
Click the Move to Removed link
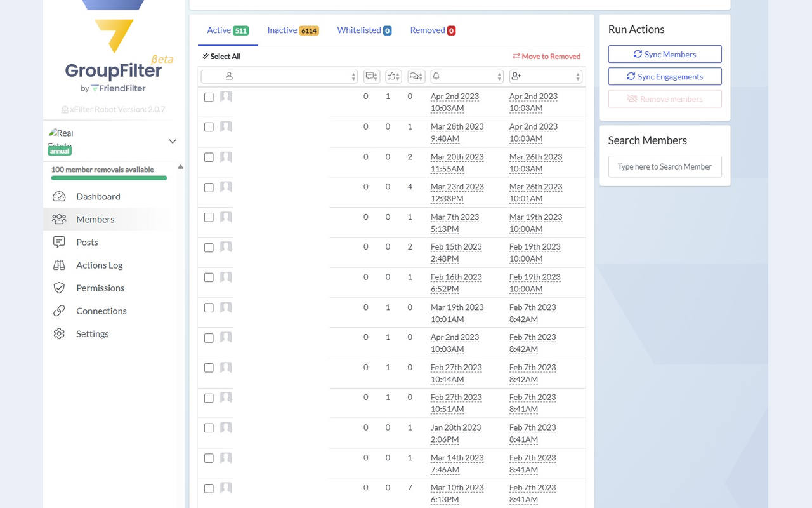547,56
